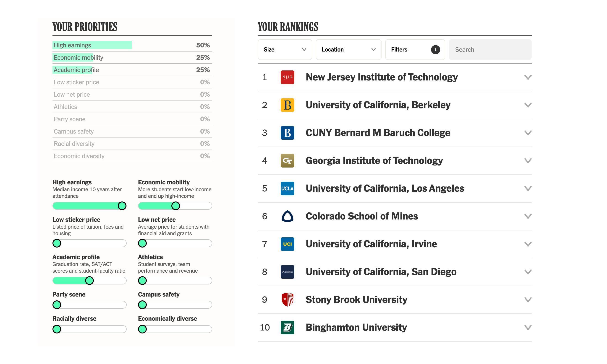This screenshot has height=364, width=607.
Task: Open the Filters button
Action: point(415,49)
